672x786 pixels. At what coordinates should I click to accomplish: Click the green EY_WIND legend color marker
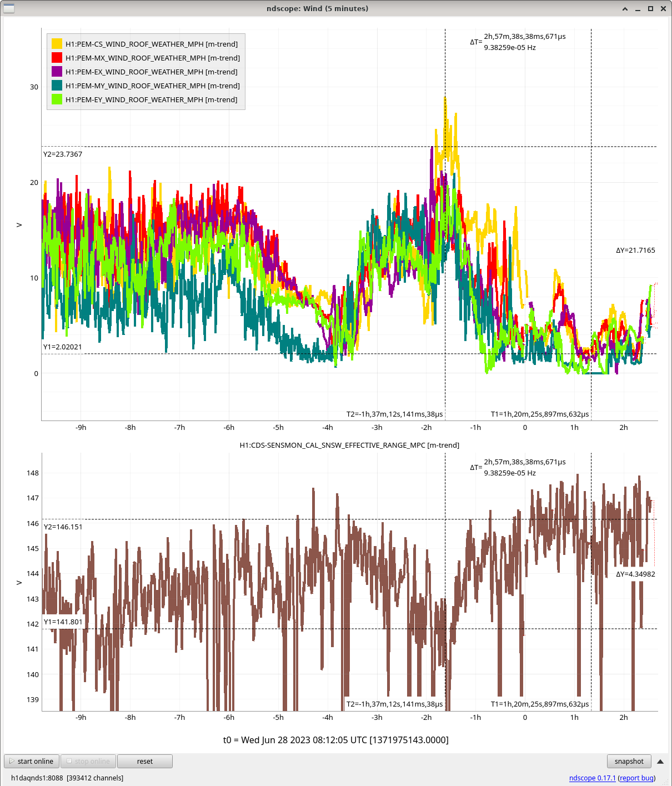pos(57,99)
